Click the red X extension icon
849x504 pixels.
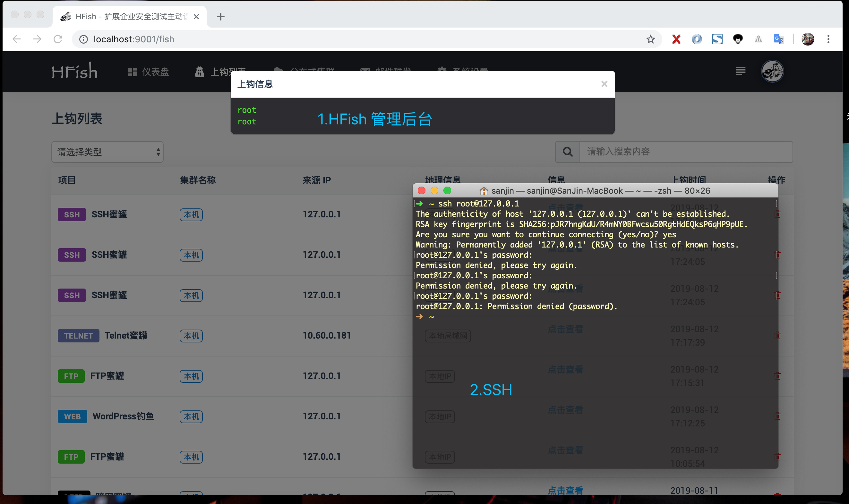pos(676,39)
